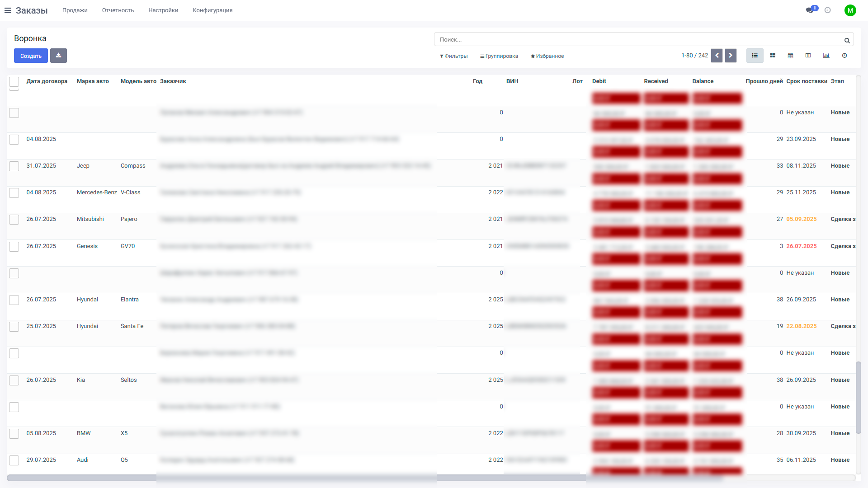This screenshot has height=488, width=868.
Task: Expand the Группировка dropdown
Action: pyautogui.click(x=499, y=56)
